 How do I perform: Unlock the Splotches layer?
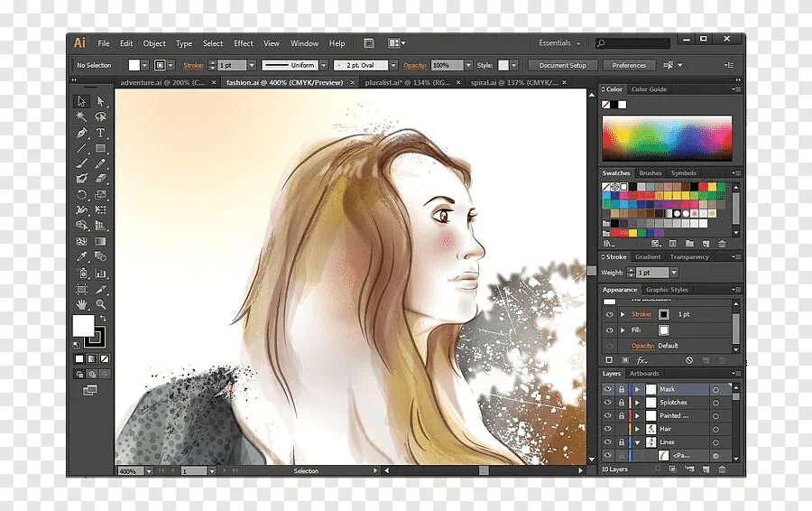[x=622, y=402]
